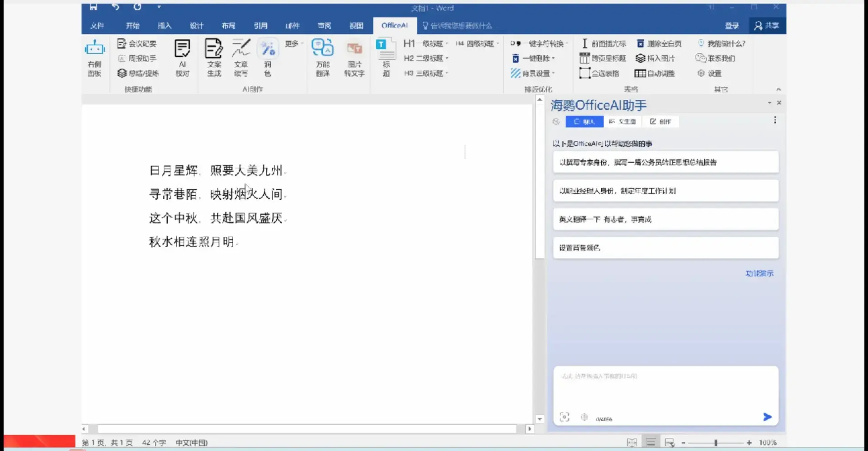Select the AI校对 proofreading tool

[x=182, y=58]
